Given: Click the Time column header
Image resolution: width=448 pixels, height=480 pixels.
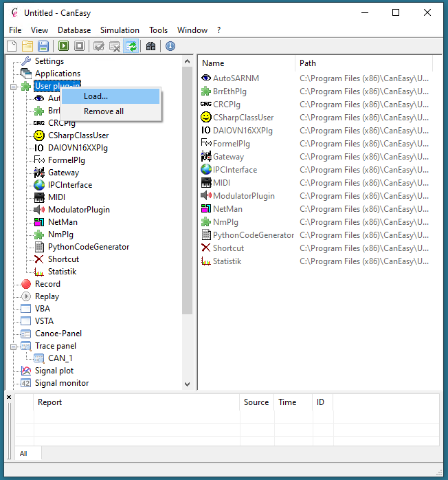Looking at the screenshot, I should 293,402.
